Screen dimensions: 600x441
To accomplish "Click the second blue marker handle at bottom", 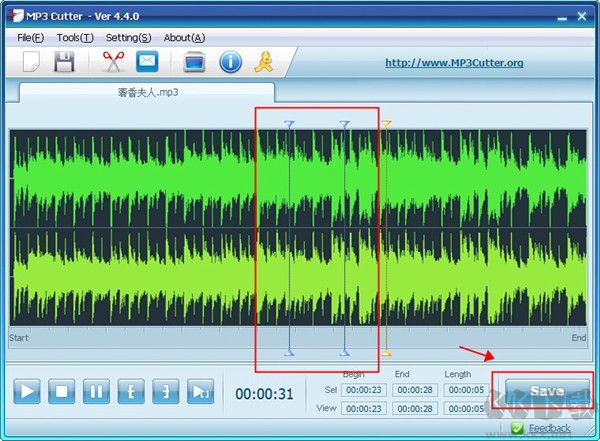I will 344,353.
